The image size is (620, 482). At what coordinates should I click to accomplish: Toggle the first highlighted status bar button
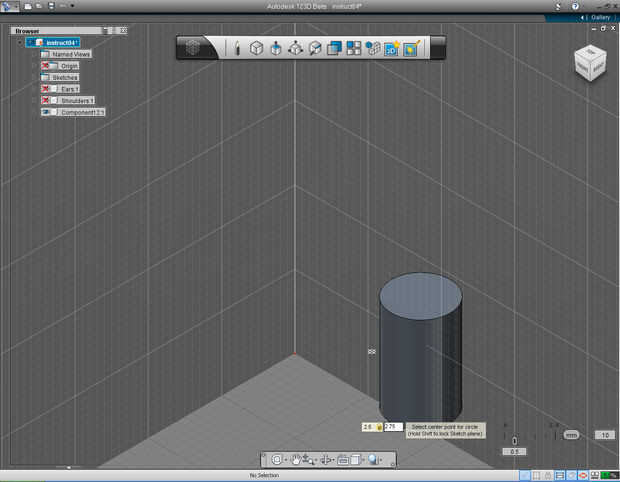pyautogui.click(x=525, y=475)
